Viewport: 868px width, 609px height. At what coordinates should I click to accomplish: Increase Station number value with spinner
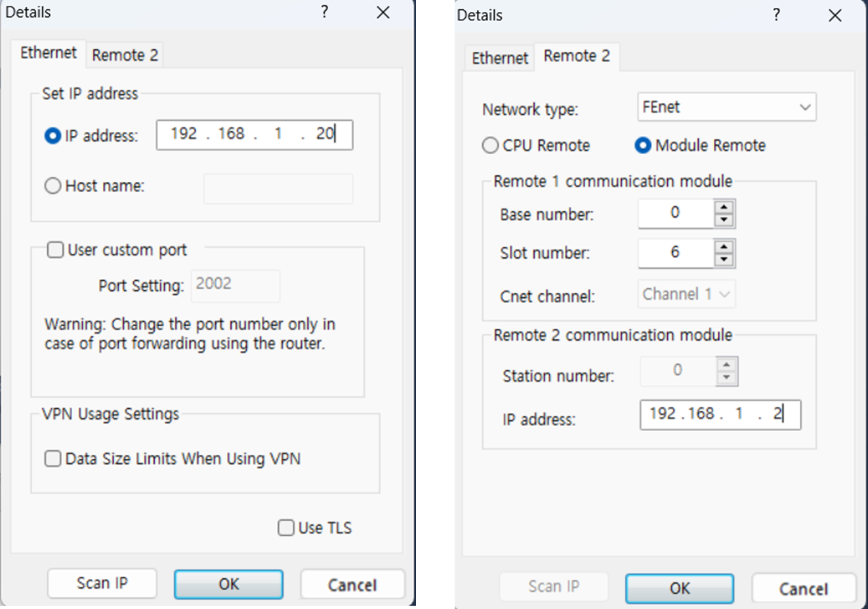[728, 366]
